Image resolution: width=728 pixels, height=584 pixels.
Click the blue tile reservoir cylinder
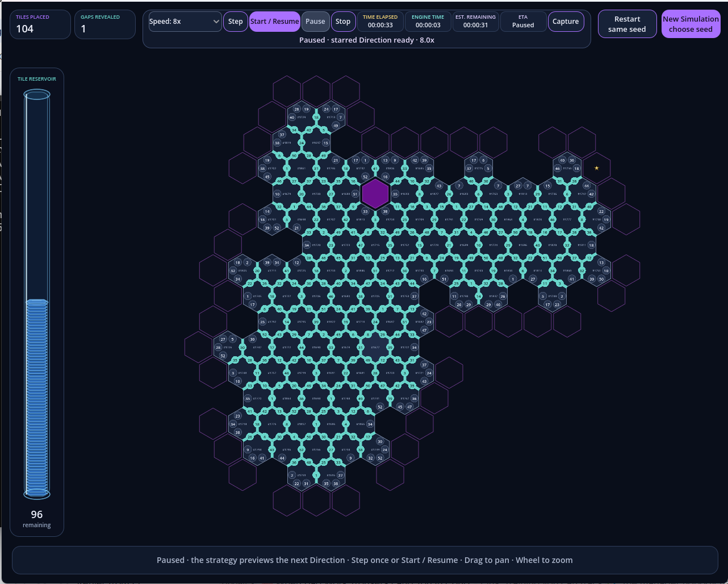point(37,295)
